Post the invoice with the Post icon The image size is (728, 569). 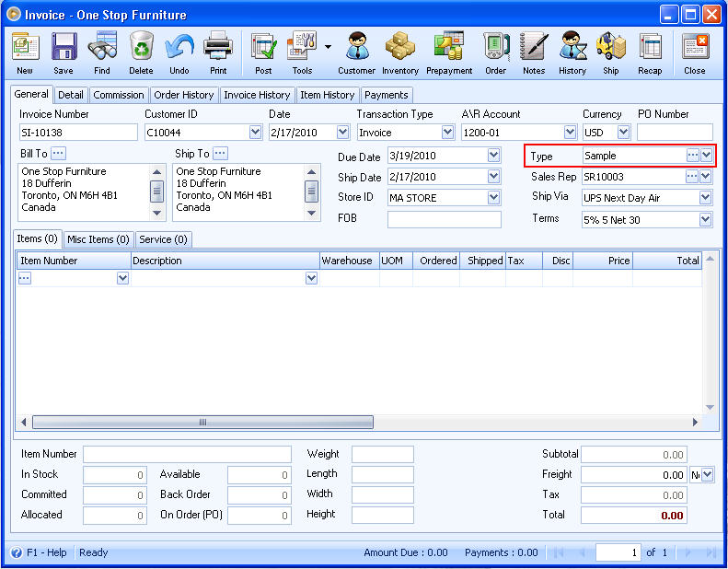pyautogui.click(x=263, y=47)
